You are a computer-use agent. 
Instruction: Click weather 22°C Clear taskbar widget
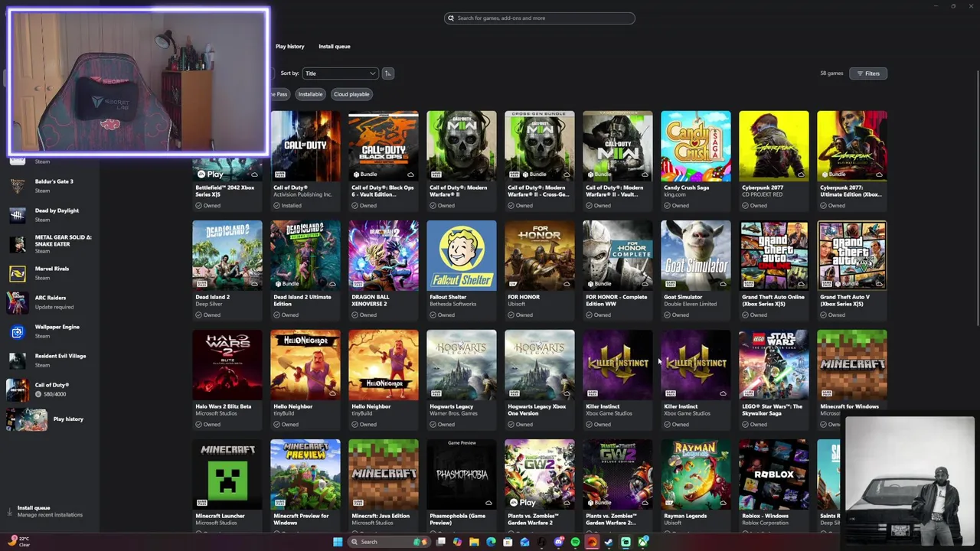[18, 542]
